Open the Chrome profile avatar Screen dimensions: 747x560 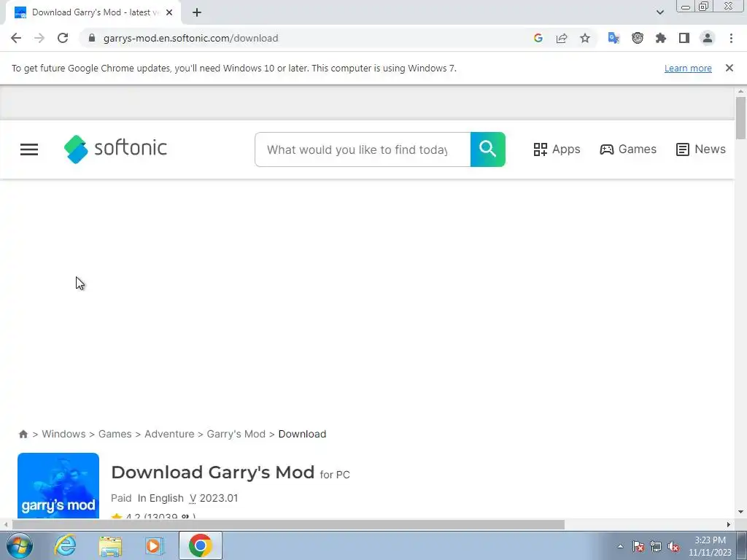coord(708,38)
